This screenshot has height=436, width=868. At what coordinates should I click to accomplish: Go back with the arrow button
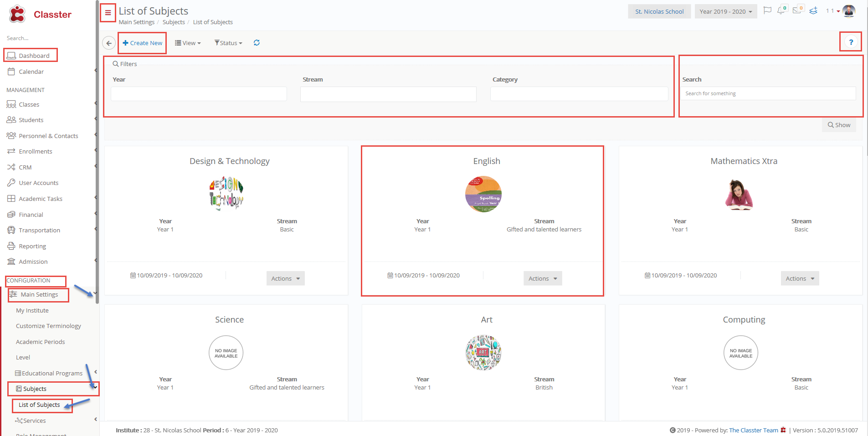click(108, 43)
